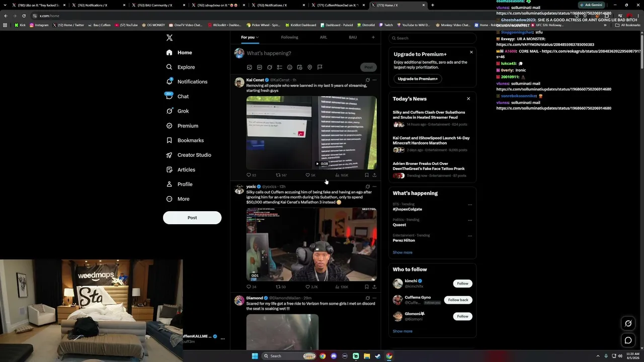Open Bookmarks in the sidebar
Screen dimensions: 644x362
coord(185,140)
